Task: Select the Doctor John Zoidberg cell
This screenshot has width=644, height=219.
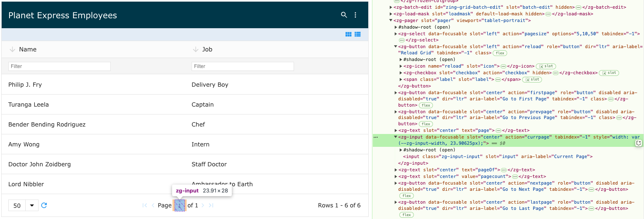Action: click(x=93, y=164)
